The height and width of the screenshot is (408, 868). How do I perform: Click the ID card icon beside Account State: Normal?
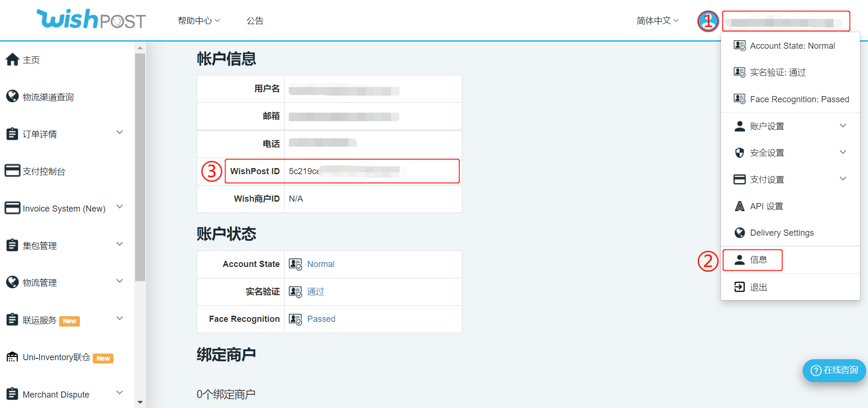click(739, 45)
